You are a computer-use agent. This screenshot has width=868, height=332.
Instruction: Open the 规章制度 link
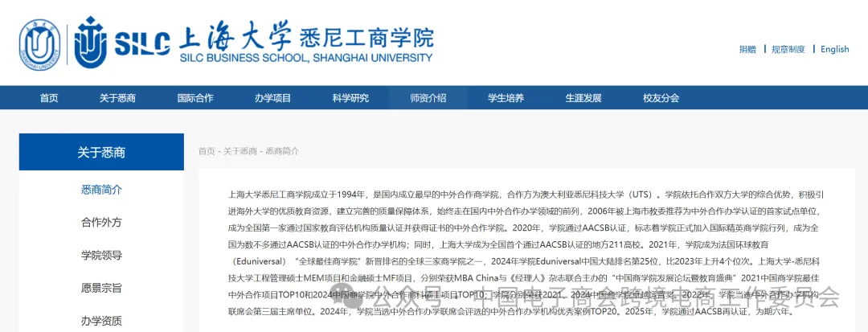click(788, 49)
